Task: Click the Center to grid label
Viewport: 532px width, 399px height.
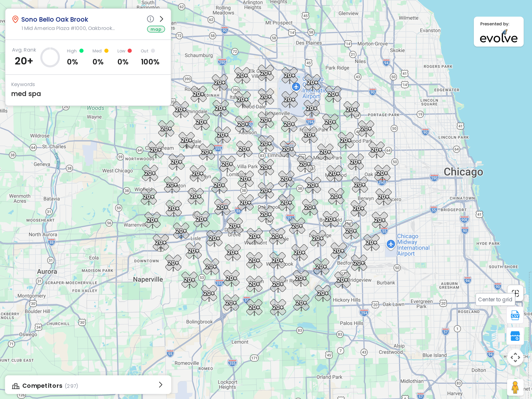Action: click(495, 299)
